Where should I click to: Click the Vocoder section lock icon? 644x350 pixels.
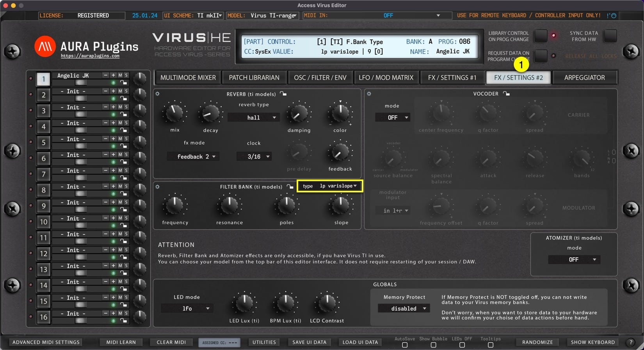(506, 94)
